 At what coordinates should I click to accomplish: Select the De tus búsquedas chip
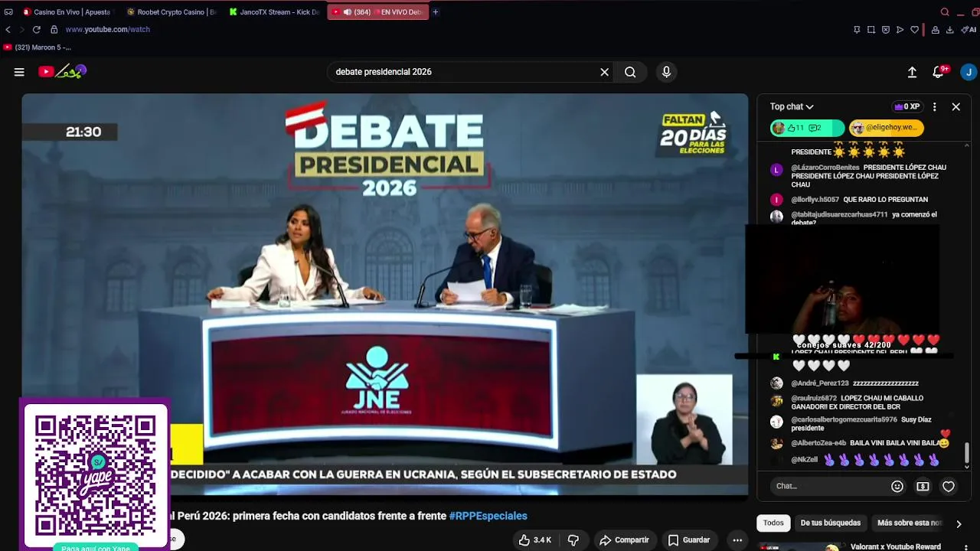(x=831, y=523)
